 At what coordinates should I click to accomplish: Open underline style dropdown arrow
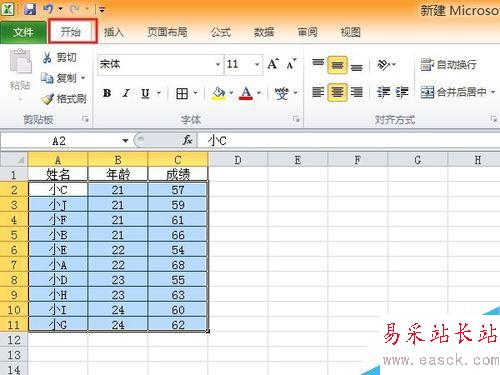pos(159,93)
